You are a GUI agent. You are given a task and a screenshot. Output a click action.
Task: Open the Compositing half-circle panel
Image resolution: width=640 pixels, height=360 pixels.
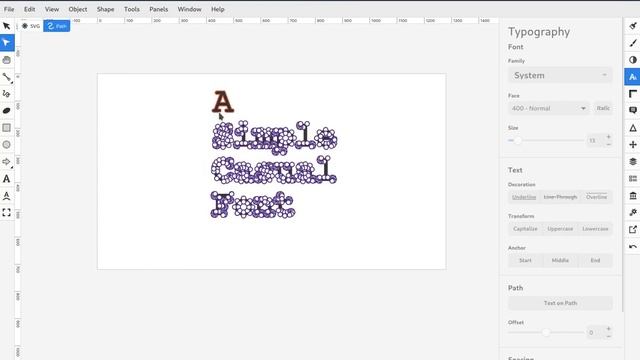point(633,60)
